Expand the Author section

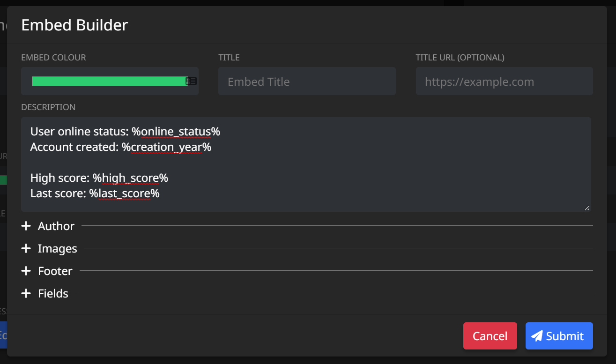(x=56, y=226)
